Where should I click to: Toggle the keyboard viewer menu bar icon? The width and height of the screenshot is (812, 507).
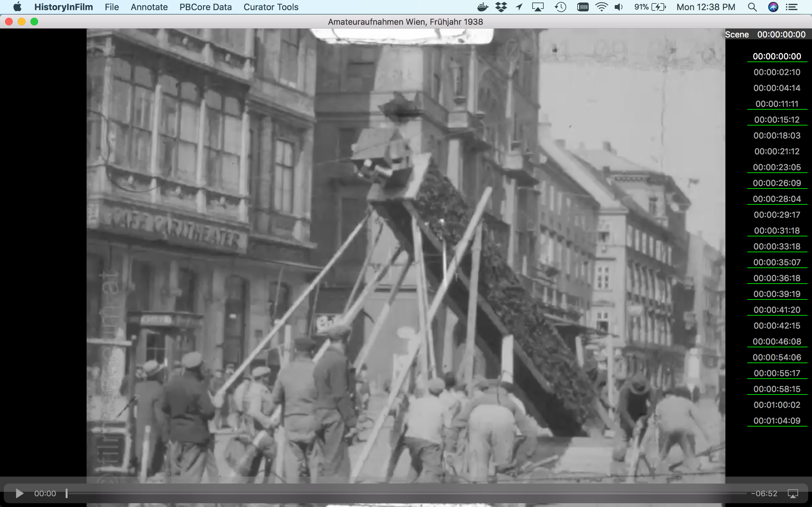click(x=583, y=7)
